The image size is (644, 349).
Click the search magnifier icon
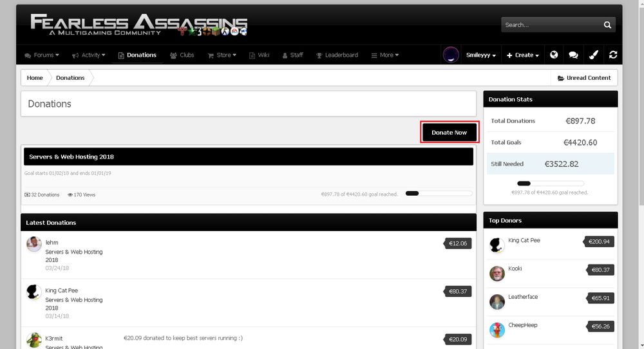point(607,25)
